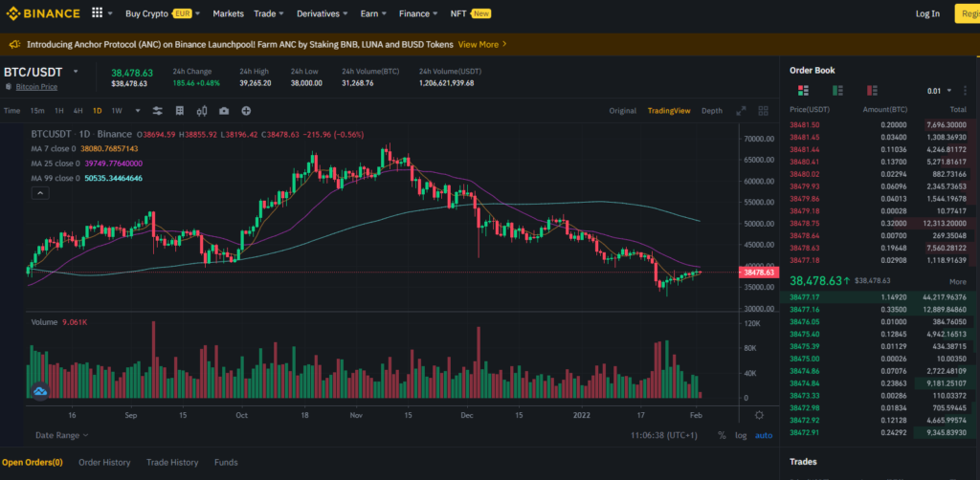The width and height of the screenshot is (980, 480).
Task: Expand chart to fullscreen with arrows icon
Action: tap(741, 111)
